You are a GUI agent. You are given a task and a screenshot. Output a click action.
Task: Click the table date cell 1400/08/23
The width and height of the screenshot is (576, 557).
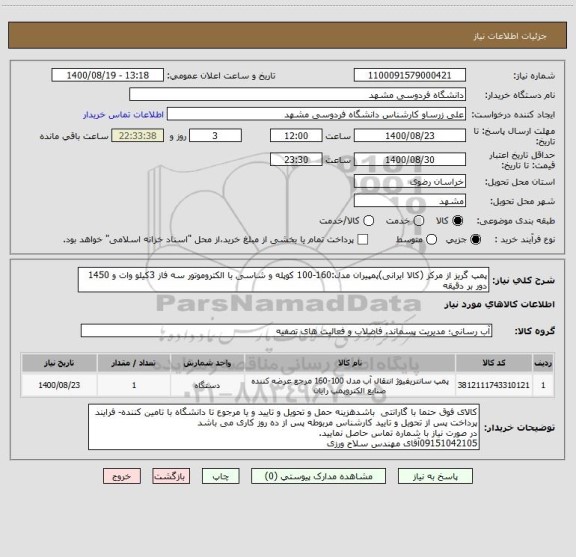[x=59, y=385]
